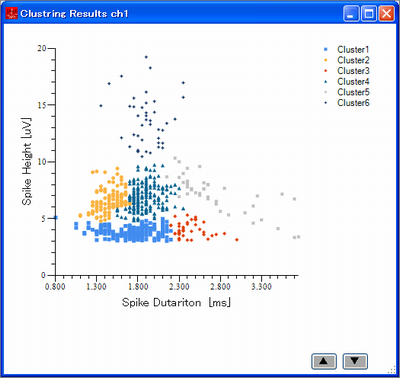Screen dimensions: 400x378
Task: Select Cluster4 legend label
Action: [x=353, y=82]
